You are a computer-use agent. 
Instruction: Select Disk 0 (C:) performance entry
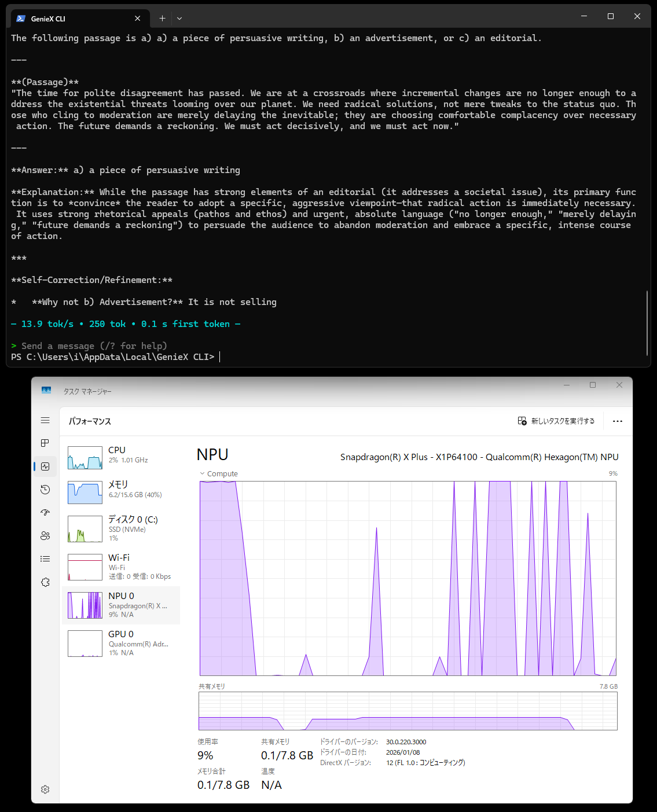point(121,528)
